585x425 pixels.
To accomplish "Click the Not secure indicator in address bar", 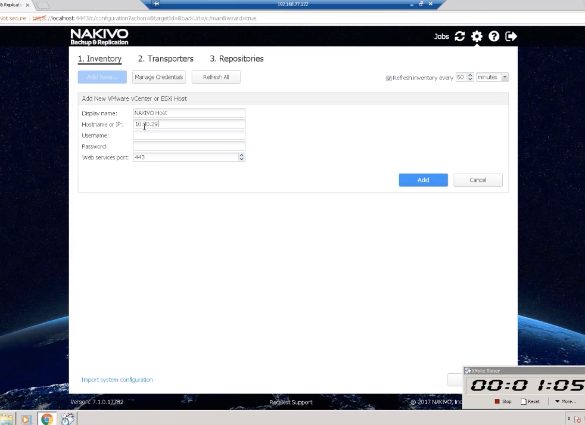I will point(13,18).
